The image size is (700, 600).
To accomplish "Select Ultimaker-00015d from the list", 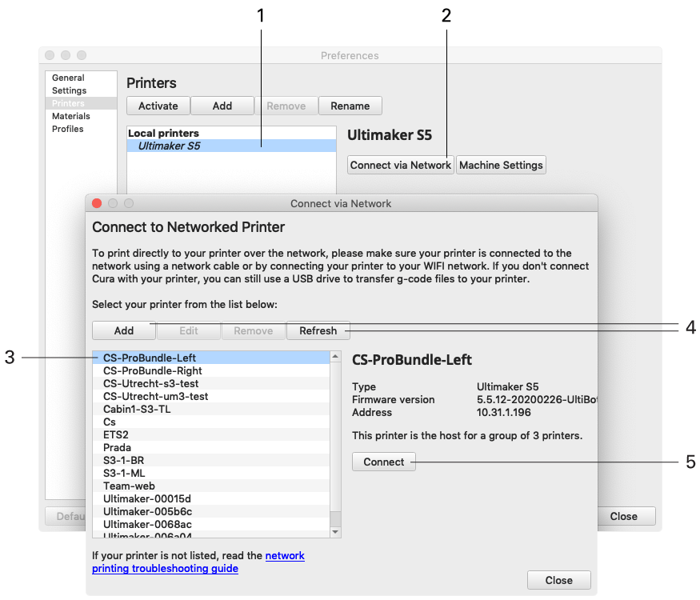I will (147, 498).
